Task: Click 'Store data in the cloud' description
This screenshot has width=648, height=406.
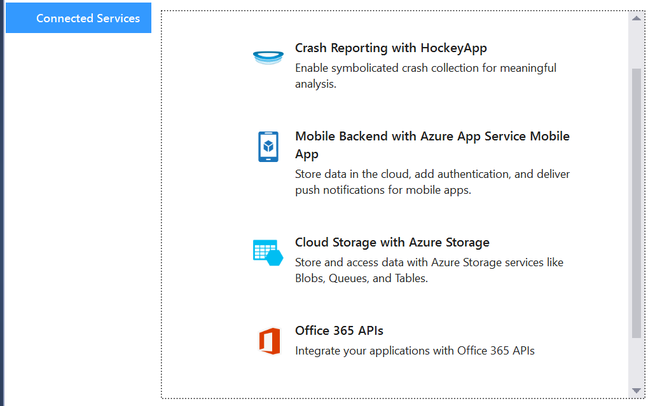Action: pyautogui.click(x=432, y=182)
